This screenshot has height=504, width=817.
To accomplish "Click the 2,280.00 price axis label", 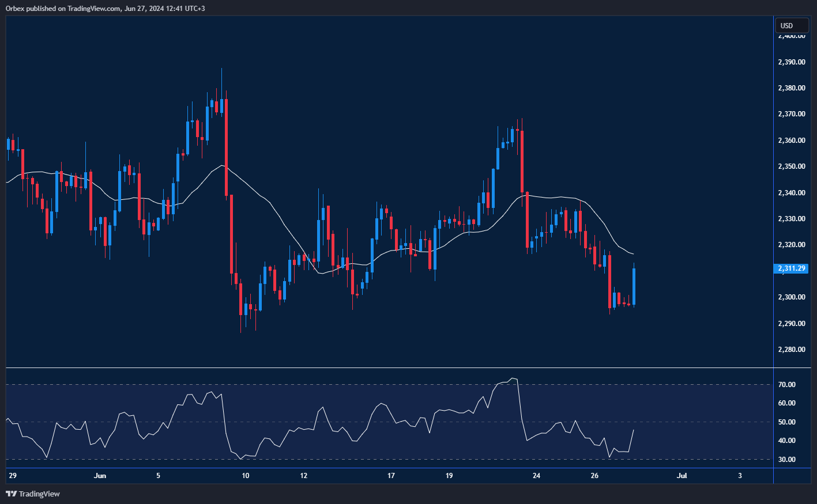I will point(791,350).
